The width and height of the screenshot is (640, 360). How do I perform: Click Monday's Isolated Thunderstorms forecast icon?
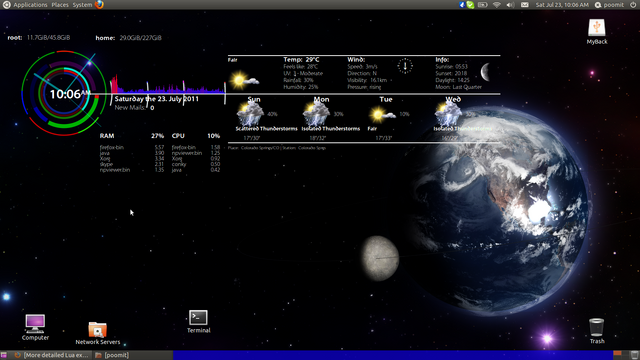pyautogui.click(x=316, y=114)
